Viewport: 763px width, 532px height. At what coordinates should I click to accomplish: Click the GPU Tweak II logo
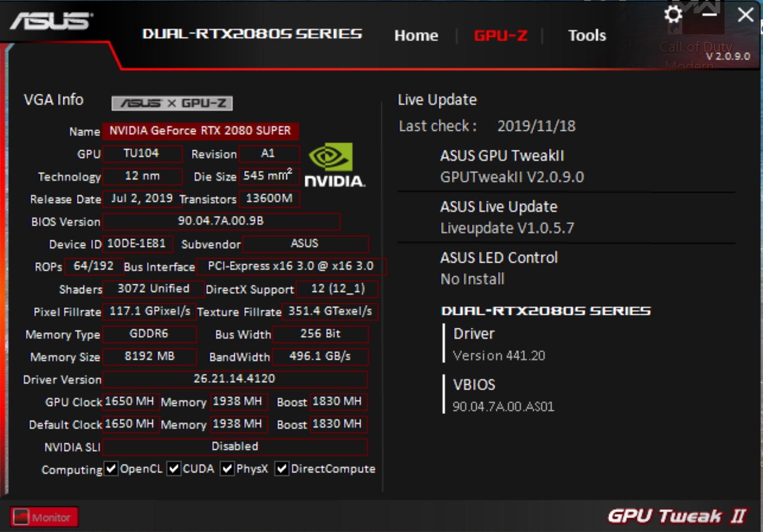pos(677,515)
